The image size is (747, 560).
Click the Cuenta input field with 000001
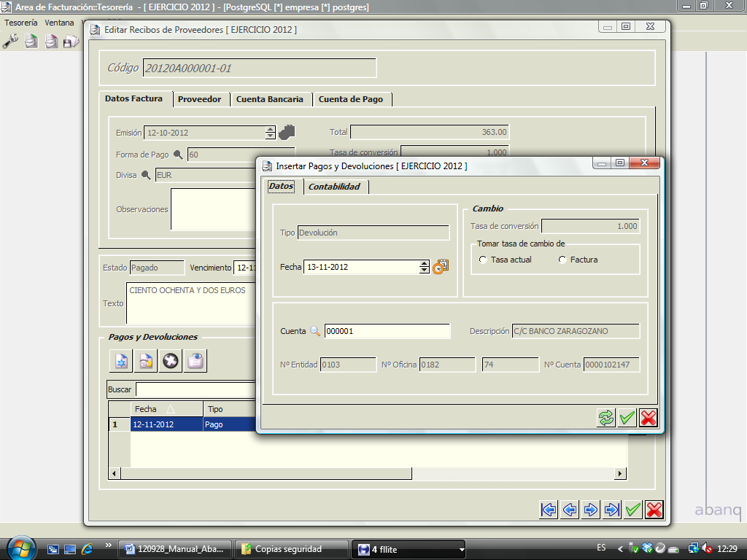(387, 331)
